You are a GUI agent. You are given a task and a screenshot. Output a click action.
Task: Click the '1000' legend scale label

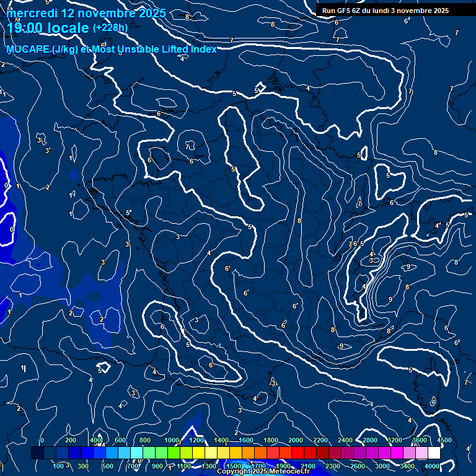tap(172, 440)
